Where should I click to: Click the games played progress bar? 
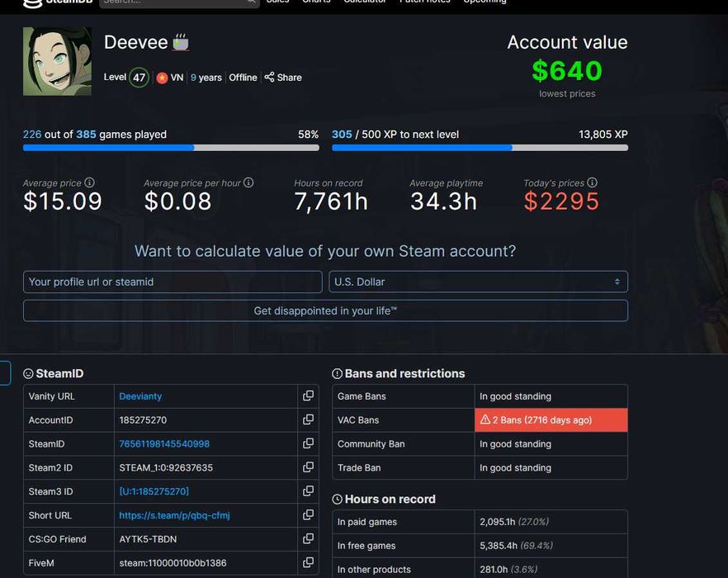point(171,148)
